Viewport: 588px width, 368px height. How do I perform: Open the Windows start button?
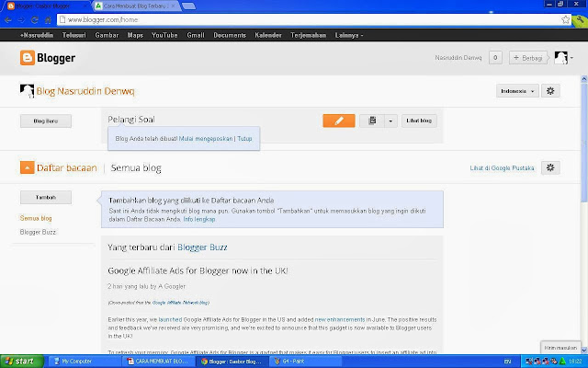(22, 362)
